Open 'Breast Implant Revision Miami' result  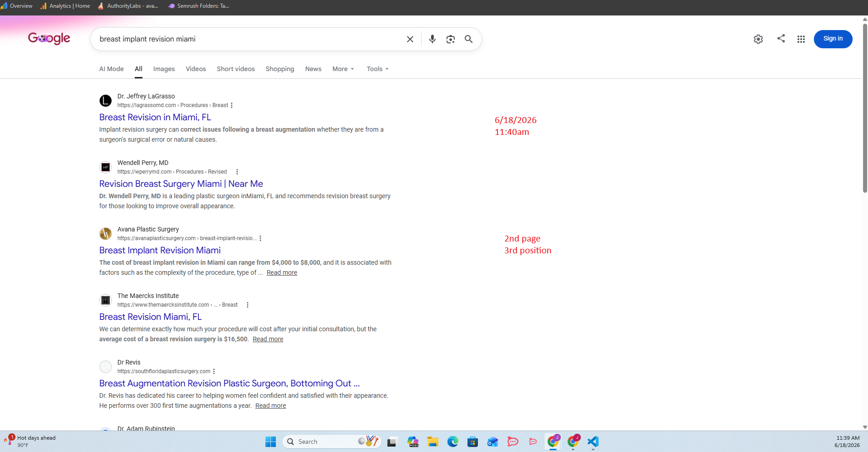point(160,250)
